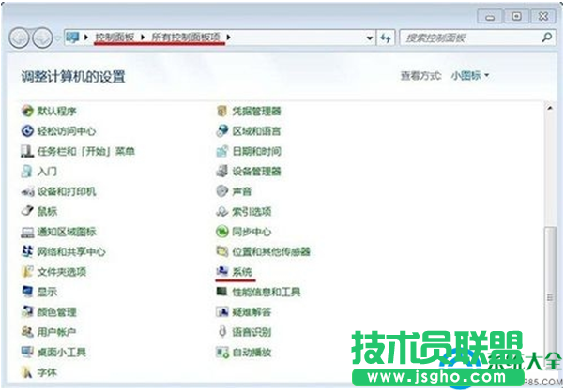Image resolution: width=565 pixels, height=392 pixels.
Task: Click the 性能信息和工具 icon
Action: pos(221,292)
